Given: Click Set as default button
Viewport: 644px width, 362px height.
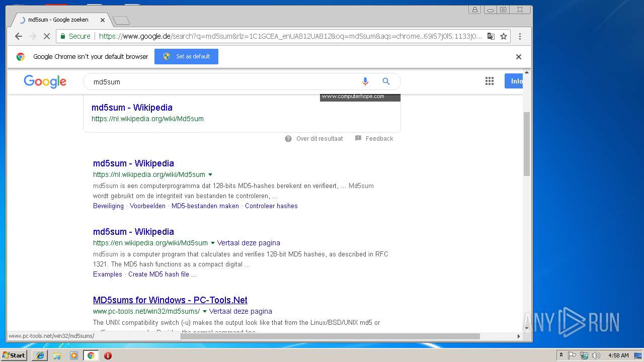Looking at the screenshot, I should tap(186, 56).
